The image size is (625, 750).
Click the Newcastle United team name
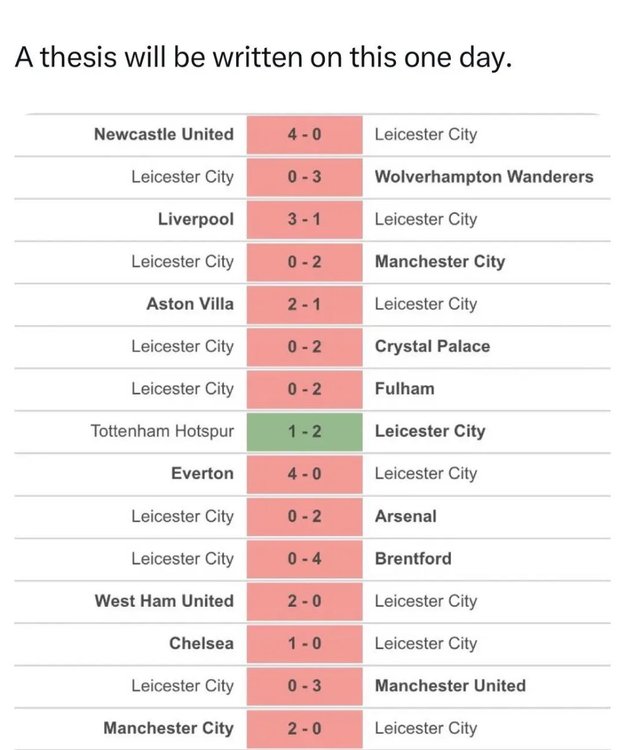(164, 134)
